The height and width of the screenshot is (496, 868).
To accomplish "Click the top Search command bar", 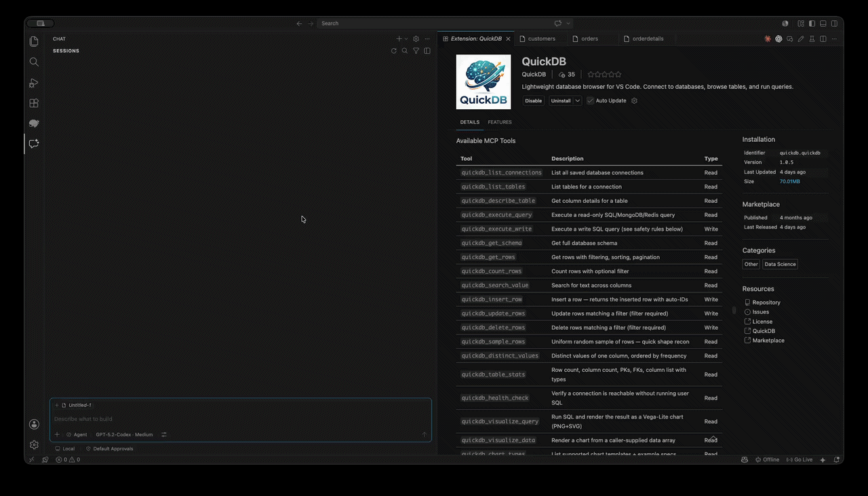I will coord(446,23).
